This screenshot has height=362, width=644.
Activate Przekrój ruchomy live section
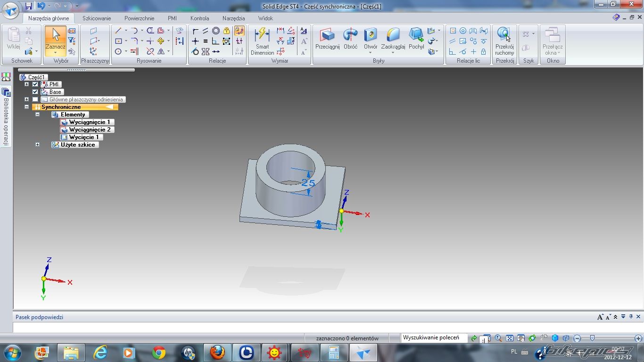tap(504, 41)
